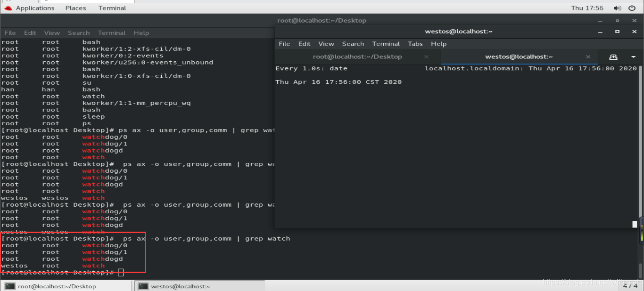
Task: Open Edit menu in root Desktop terminal window
Action: point(30,33)
